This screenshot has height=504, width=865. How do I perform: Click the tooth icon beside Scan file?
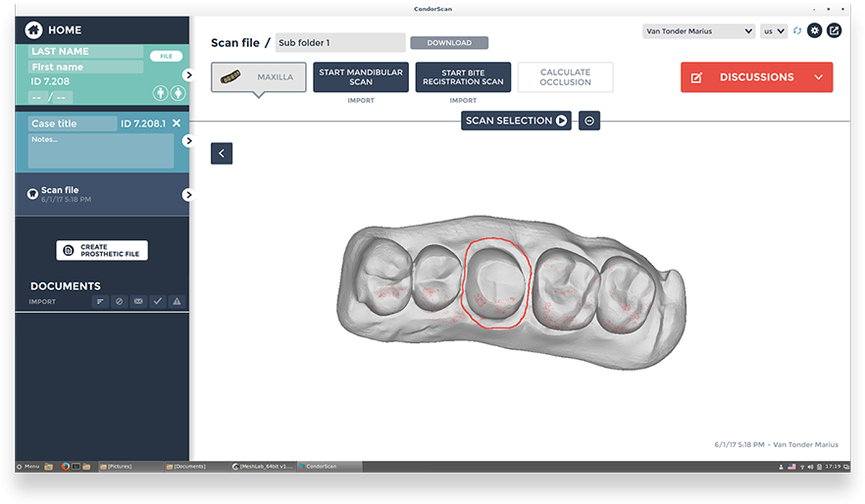(x=32, y=194)
